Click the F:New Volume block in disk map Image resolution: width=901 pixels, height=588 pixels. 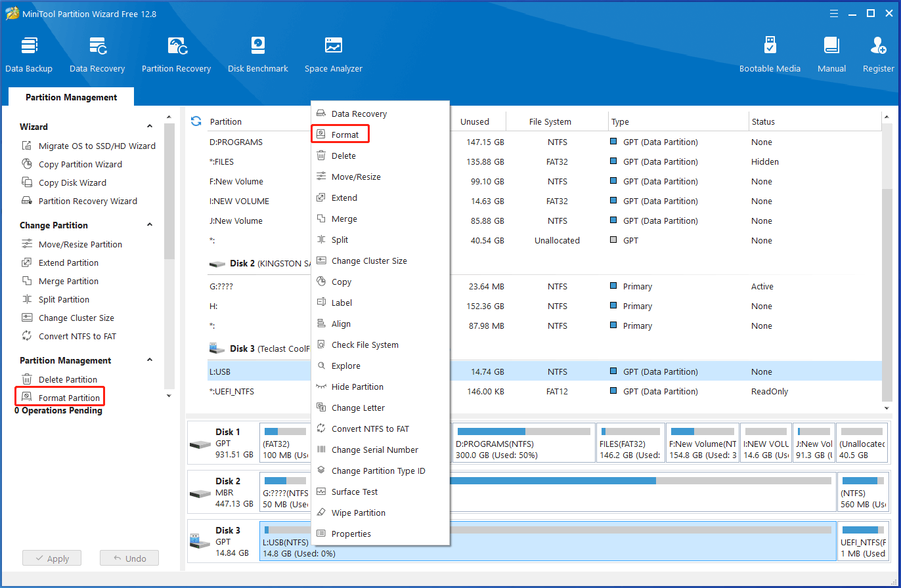(x=703, y=443)
